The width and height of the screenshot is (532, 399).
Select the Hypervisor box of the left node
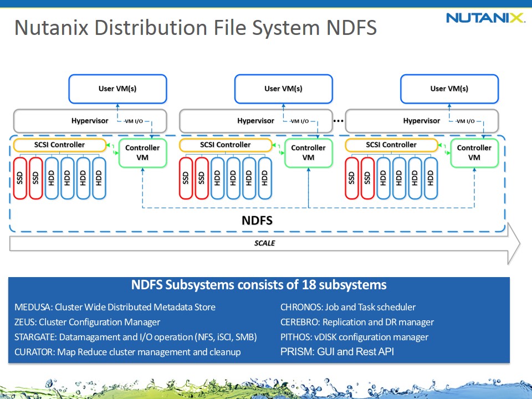click(x=90, y=121)
